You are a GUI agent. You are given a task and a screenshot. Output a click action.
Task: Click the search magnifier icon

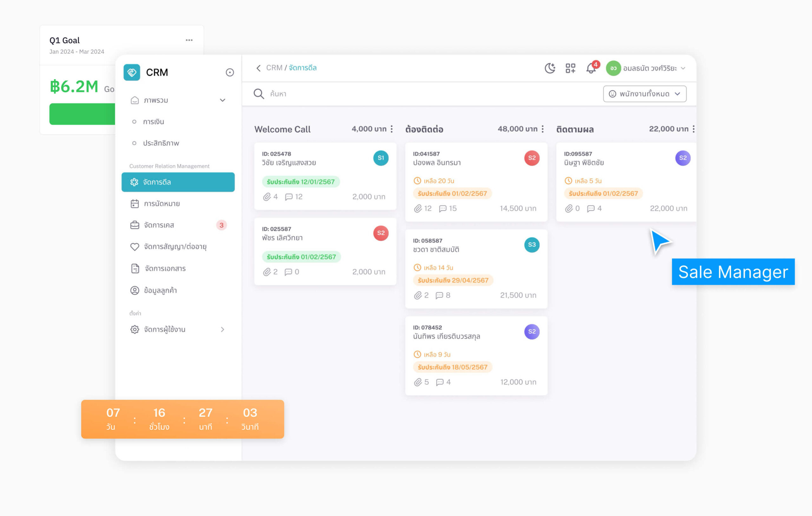coord(259,94)
